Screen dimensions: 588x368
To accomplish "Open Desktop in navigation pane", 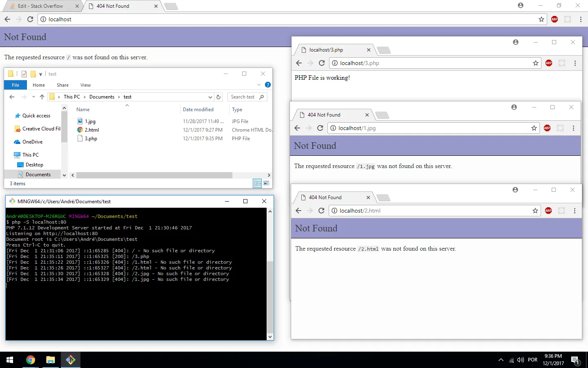I will click(34, 165).
